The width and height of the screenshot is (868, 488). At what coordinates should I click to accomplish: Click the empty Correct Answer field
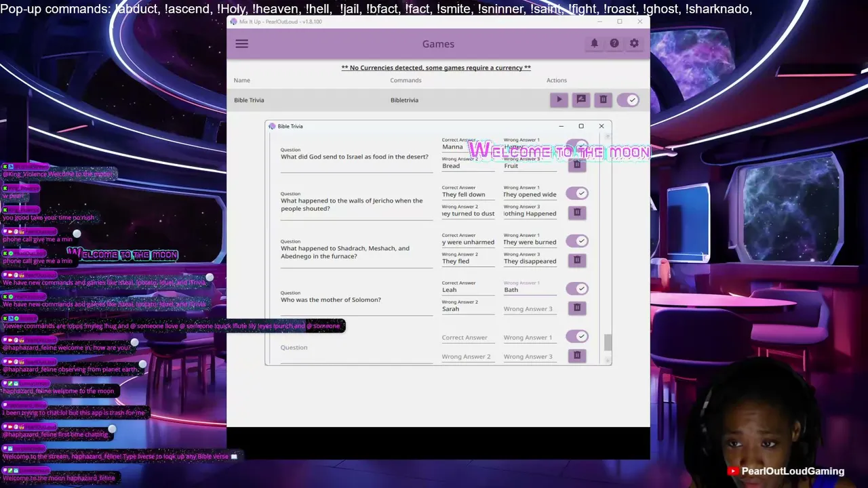point(468,338)
